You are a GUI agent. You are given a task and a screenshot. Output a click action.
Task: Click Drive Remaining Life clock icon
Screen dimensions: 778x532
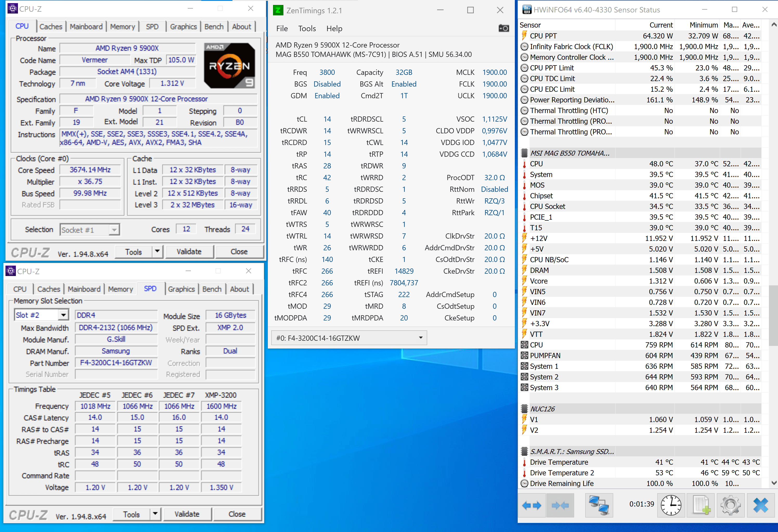coord(524,483)
